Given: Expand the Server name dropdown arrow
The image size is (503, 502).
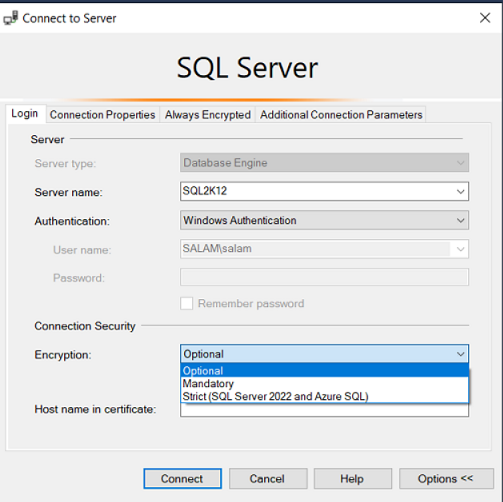Looking at the screenshot, I should click(x=460, y=191).
